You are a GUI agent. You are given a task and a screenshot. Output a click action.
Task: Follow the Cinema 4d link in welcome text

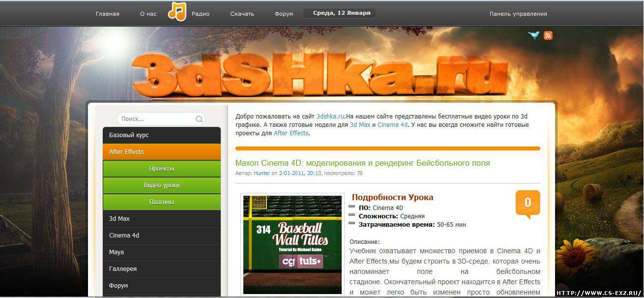point(392,125)
